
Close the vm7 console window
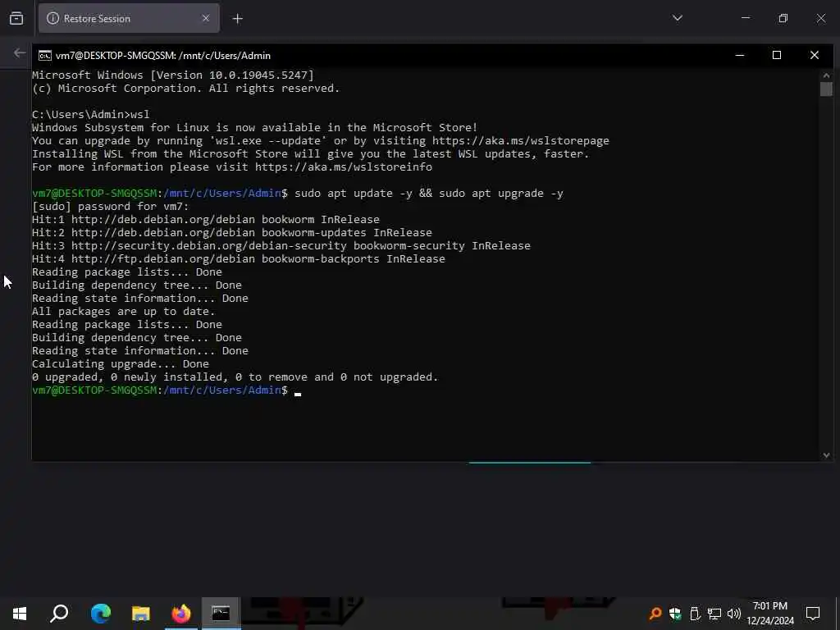point(815,55)
